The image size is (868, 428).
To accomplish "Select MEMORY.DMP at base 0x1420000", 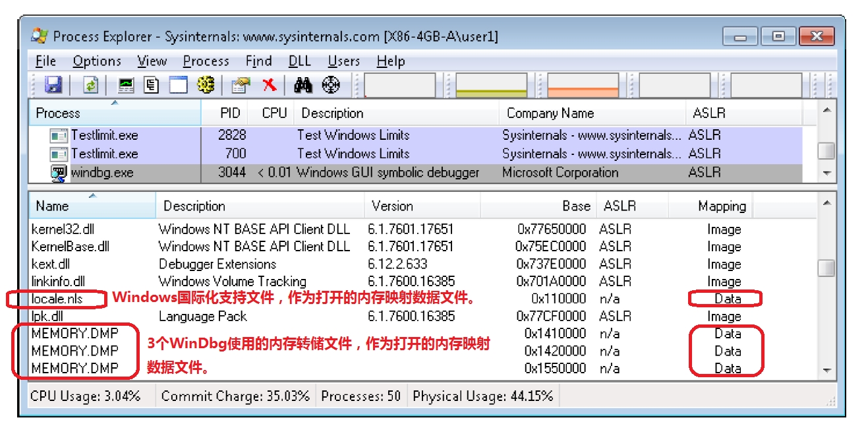I will [422, 350].
